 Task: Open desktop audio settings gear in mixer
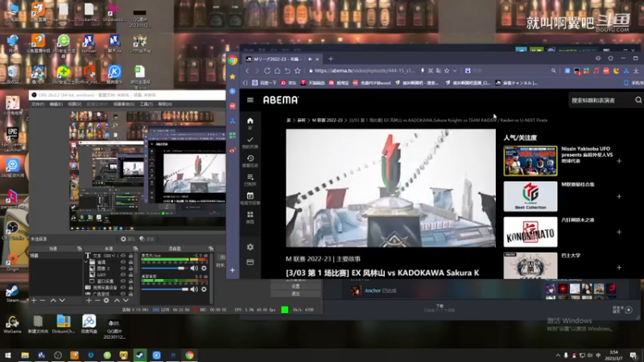(204, 290)
